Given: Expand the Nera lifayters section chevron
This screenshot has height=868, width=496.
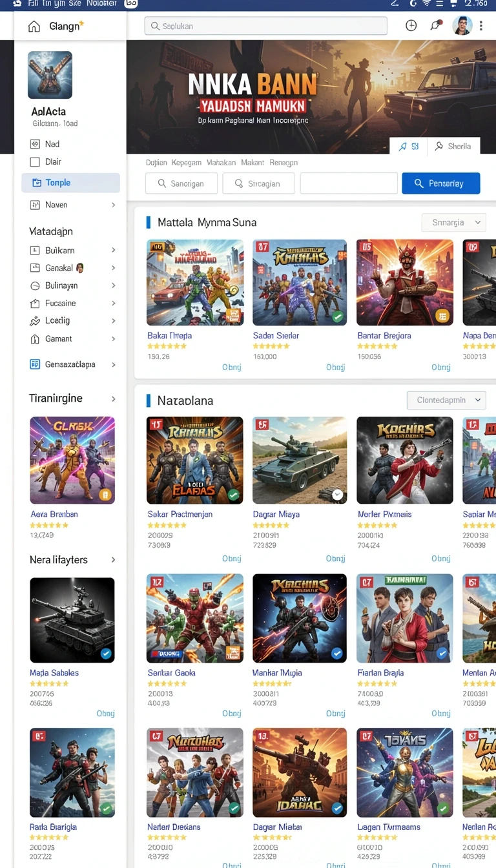Looking at the screenshot, I should point(114,560).
